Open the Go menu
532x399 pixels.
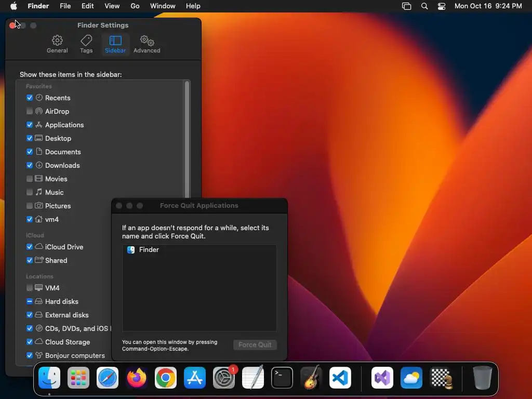tap(135, 6)
